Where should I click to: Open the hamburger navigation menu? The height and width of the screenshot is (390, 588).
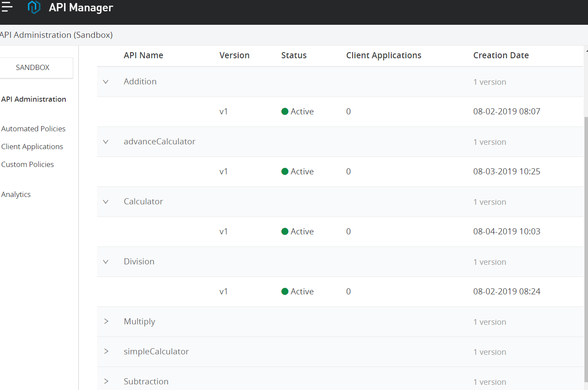coord(7,7)
